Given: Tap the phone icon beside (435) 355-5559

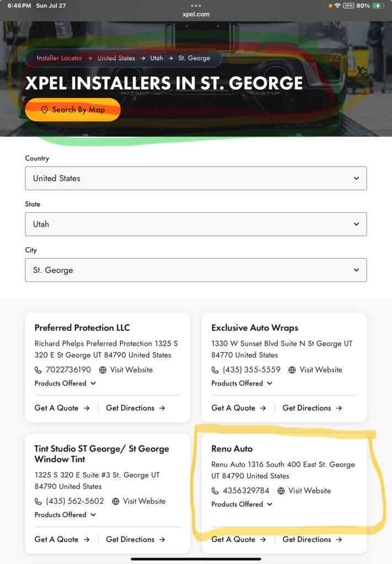Looking at the screenshot, I should 215,370.
